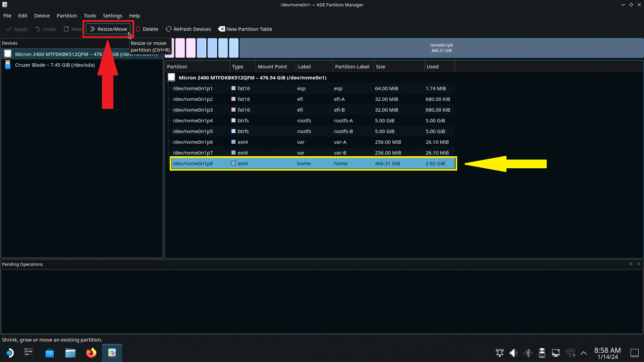Open the Dolphin file manager in taskbar
Viewport: 644px width, 362px height.
(70, 353)
